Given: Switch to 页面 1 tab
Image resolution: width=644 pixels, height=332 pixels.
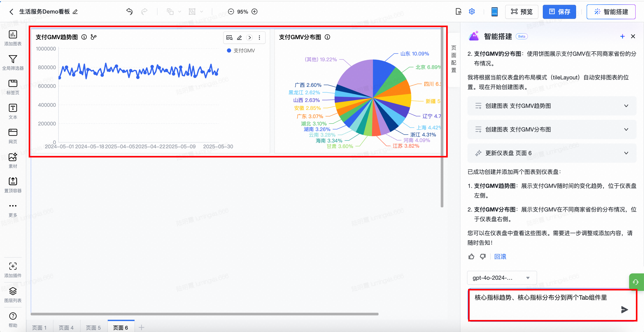Looking at the screenshot, I should 39,327.
